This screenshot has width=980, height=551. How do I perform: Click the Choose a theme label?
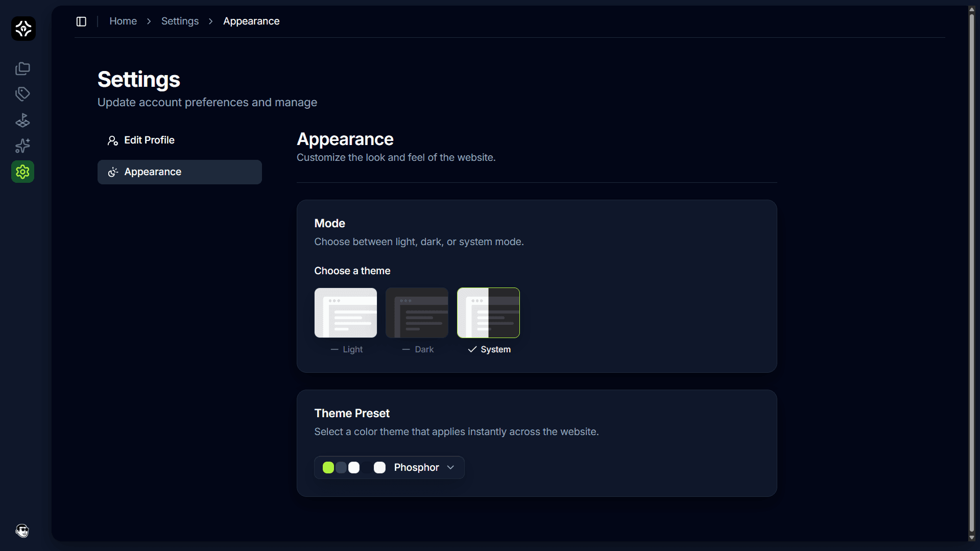pos(352,271)
